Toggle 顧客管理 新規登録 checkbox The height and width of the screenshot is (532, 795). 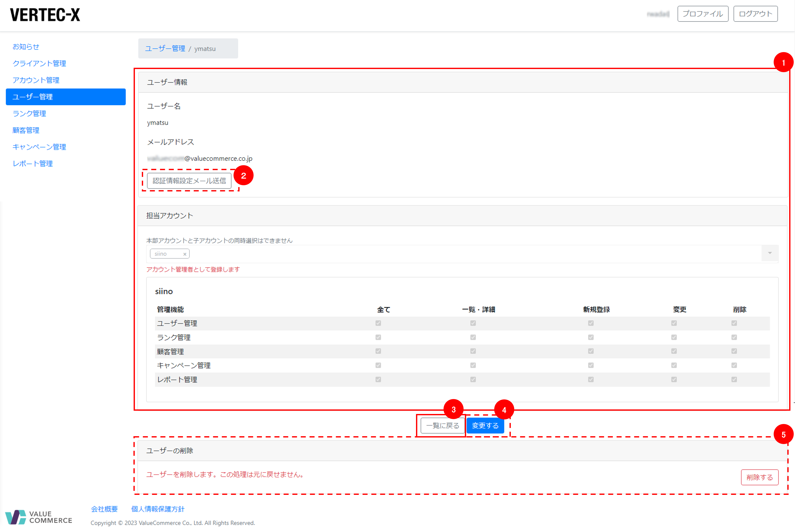(x=591, y=351)
